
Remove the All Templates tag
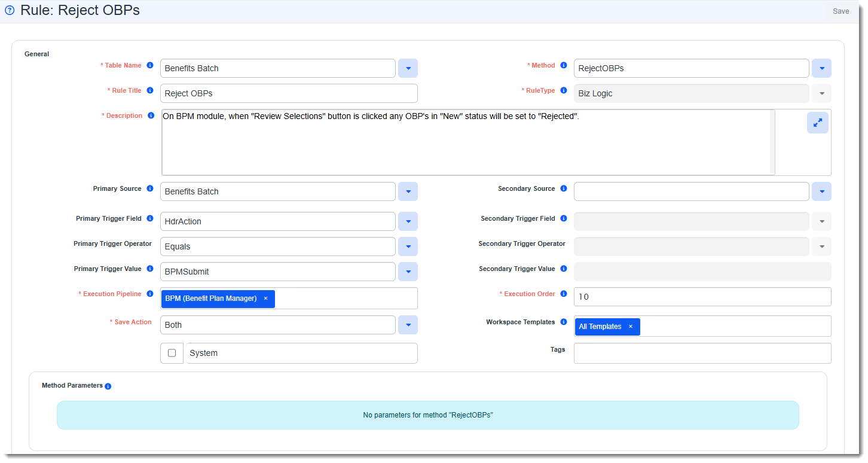pyautogui.click(x=630, y=327)
